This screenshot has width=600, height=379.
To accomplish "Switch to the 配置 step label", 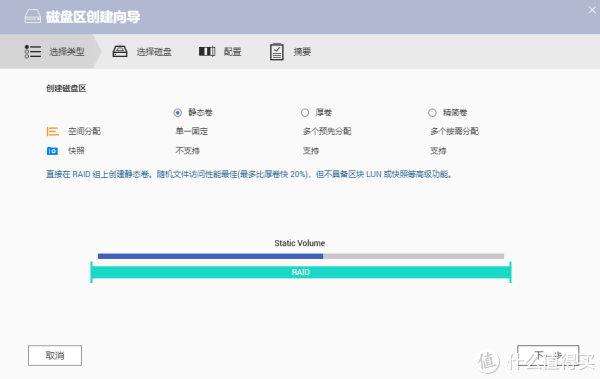I will (233, 52).
